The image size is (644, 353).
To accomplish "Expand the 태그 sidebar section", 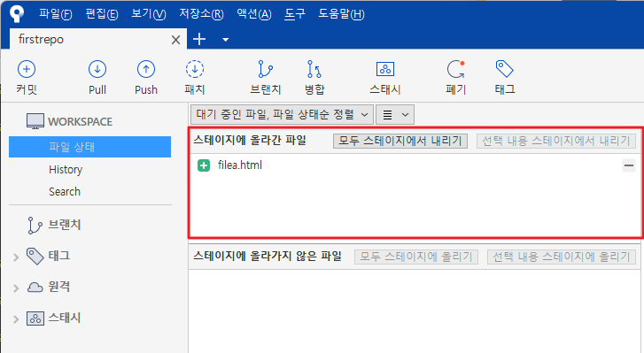I will [x=16, y=257].
